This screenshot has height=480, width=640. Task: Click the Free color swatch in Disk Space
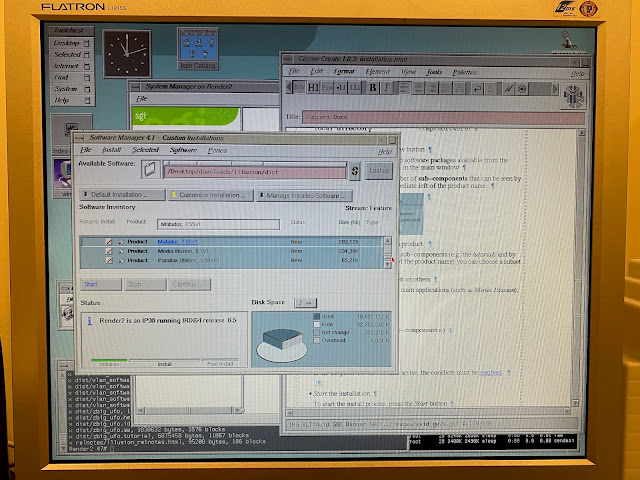tap(316, 324)
